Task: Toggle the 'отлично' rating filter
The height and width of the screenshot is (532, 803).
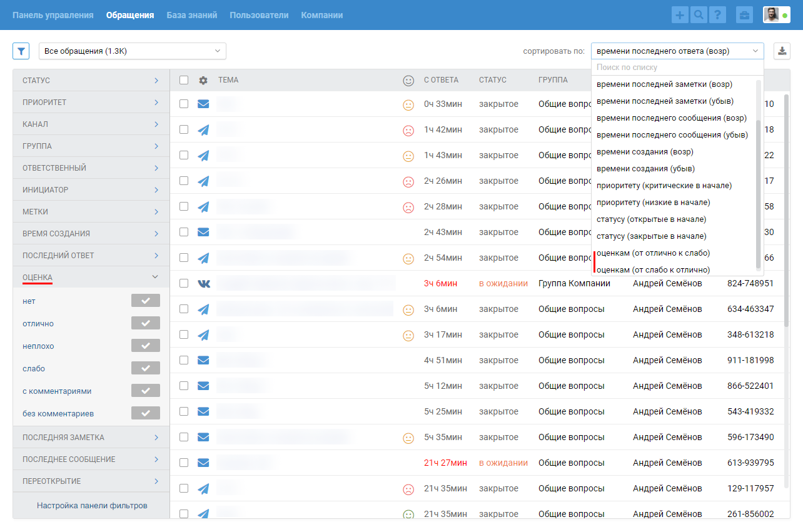Action: tap(145, 323)
